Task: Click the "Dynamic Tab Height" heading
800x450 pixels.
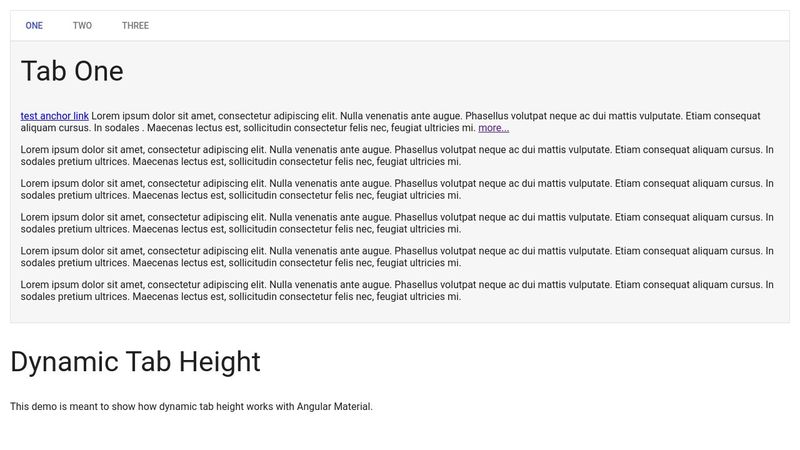Action: pos(135,362)
